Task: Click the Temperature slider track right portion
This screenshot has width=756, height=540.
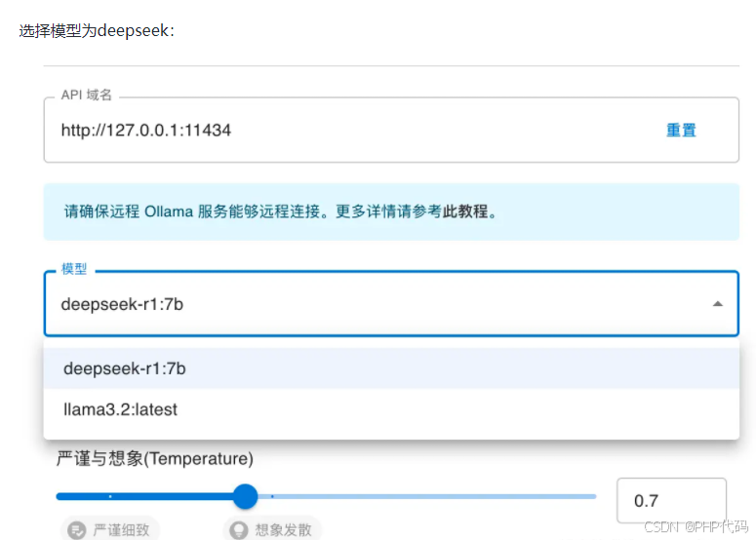Action: point(426,496)
